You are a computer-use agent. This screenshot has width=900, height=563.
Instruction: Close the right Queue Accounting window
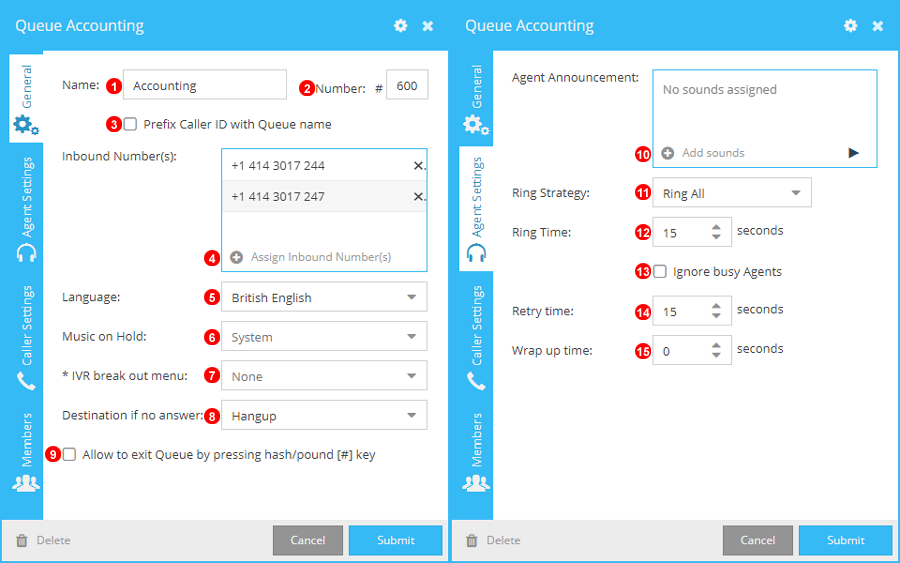pos(878,26)
